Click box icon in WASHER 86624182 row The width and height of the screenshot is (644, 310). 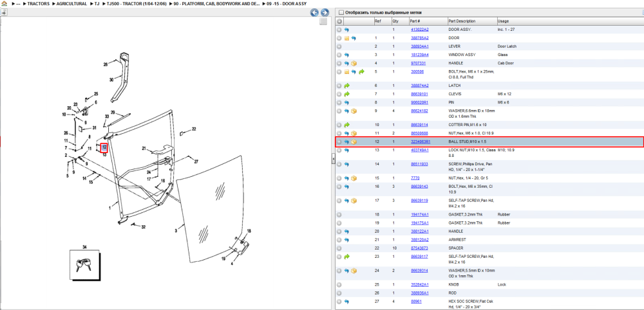[354, 111]
